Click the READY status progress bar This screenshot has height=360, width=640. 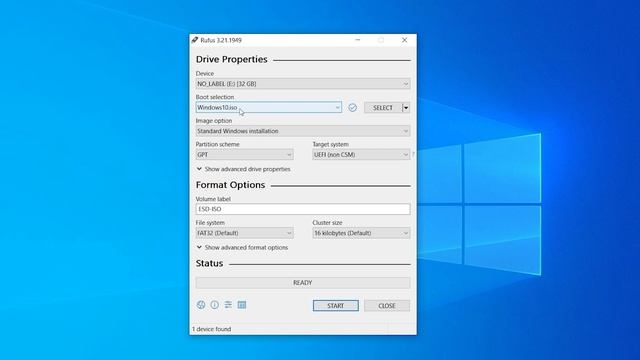point(303,283)
